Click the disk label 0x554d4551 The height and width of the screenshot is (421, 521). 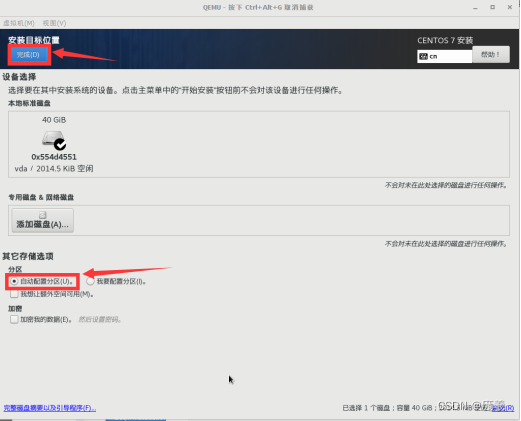click(54, 157)
